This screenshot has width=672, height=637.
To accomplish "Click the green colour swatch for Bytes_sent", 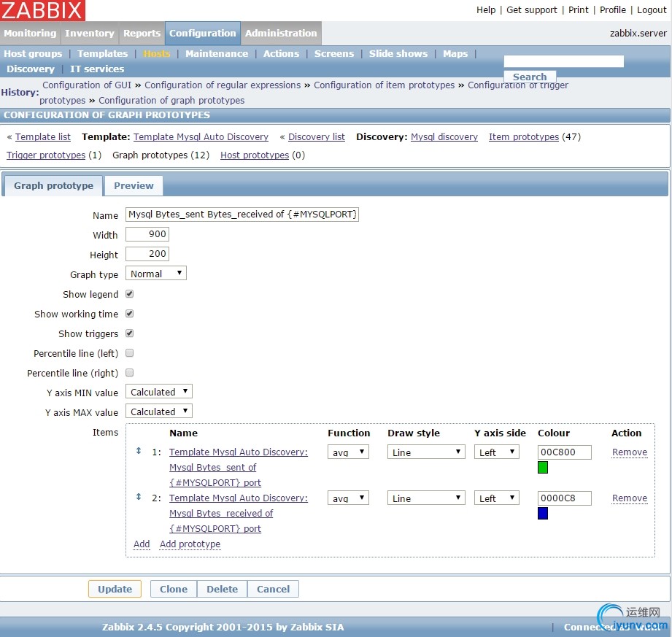I will pyautogui.click(x=543, y=468).
